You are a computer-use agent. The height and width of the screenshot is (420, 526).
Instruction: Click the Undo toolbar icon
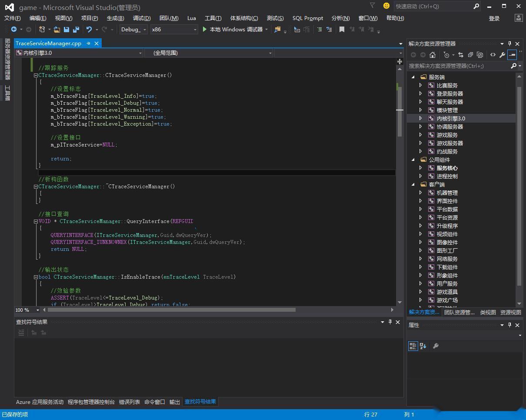(x=89, y=30)
